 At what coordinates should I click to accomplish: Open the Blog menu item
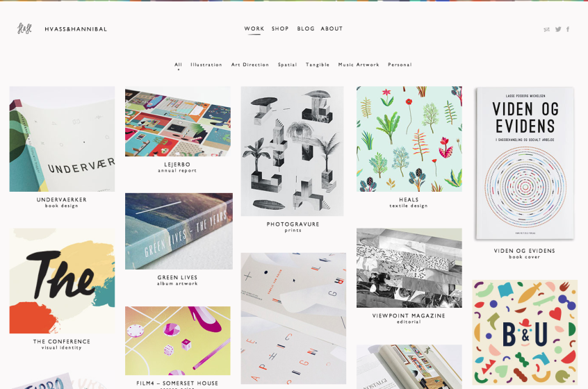(306, 28)
